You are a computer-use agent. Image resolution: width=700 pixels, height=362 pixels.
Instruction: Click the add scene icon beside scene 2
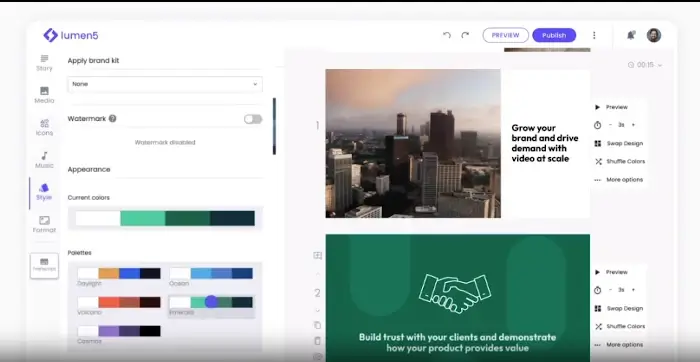click(x=317, y=256)
